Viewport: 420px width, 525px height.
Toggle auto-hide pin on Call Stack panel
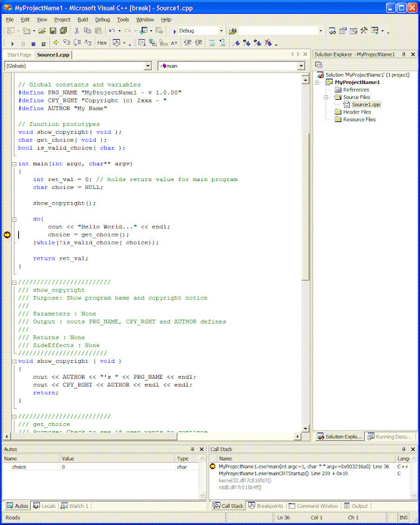click(x=404, y=449)
